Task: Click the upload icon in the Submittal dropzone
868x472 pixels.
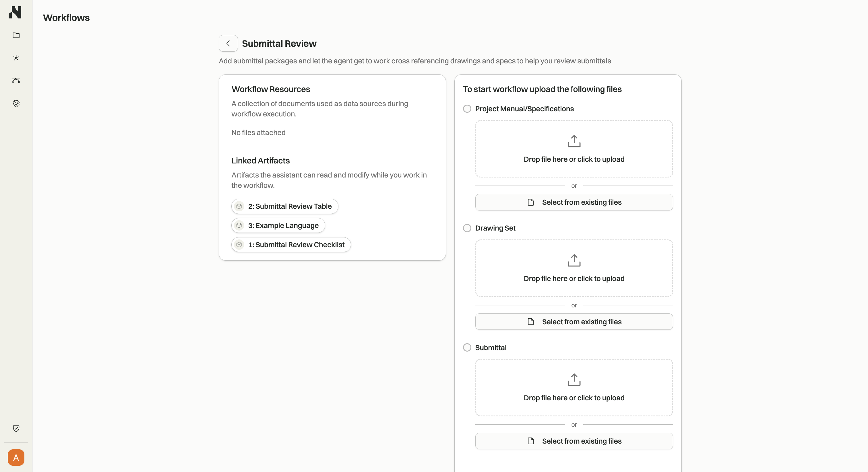Action: (574, 379)
